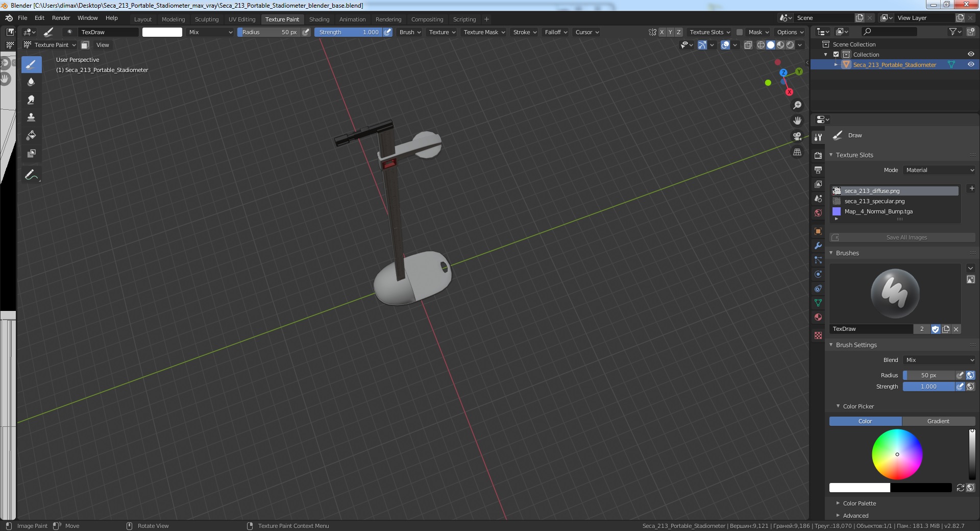Select the Gradient color mode
The height and width of the screenshot is (531, 980).
[x=939, y=421]
